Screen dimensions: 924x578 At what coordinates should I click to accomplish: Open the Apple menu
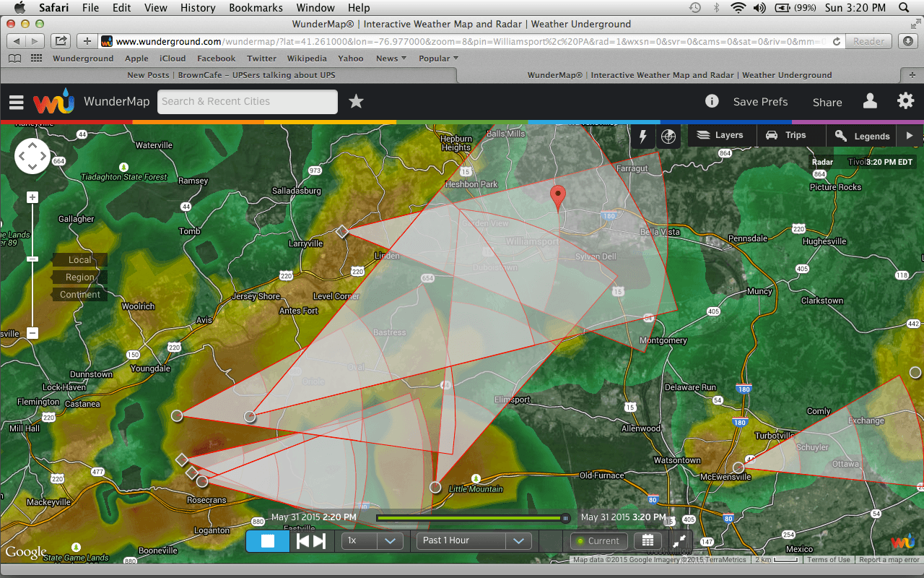pos(19,8)
